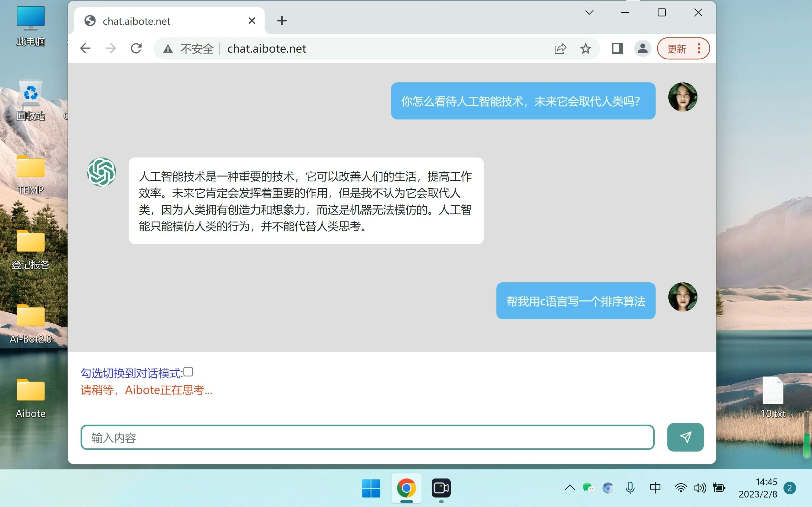The height and width of the screenshot is (507, 812).
Task: Open the Chrome side panel icon
Action: click(x=617, y=48)
